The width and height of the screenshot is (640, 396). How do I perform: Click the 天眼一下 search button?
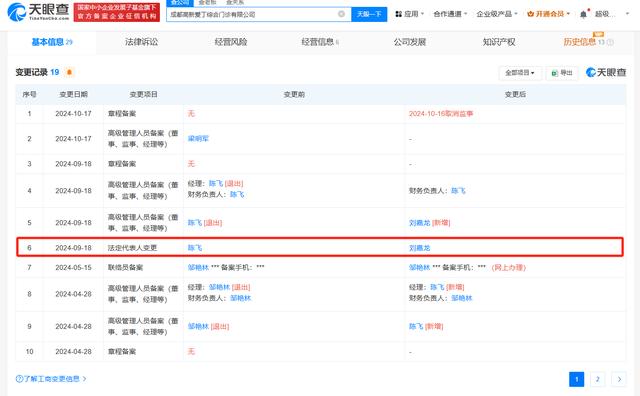369,14
